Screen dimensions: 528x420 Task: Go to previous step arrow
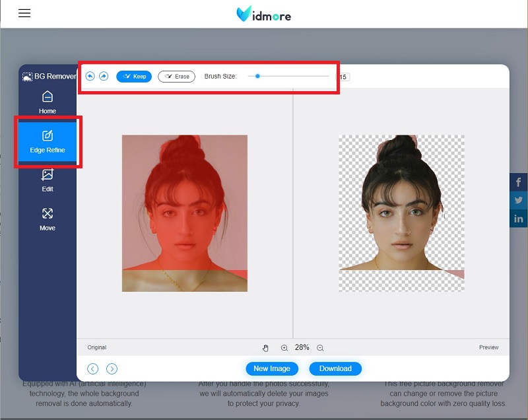pyautogui.click(x=93, y=368)
